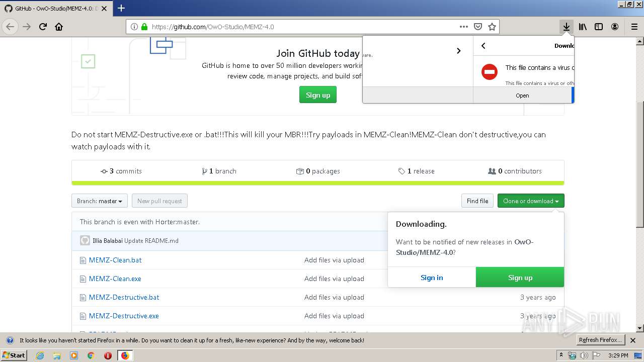Click the taskbar clock 3:29 PM
This screenshot has height=362, width=644.
618,355
